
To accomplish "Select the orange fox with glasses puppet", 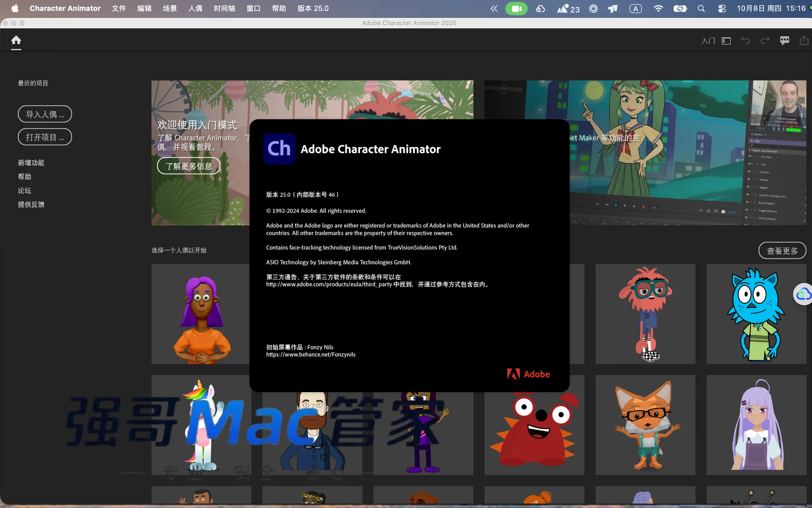I will click(645, 425).
